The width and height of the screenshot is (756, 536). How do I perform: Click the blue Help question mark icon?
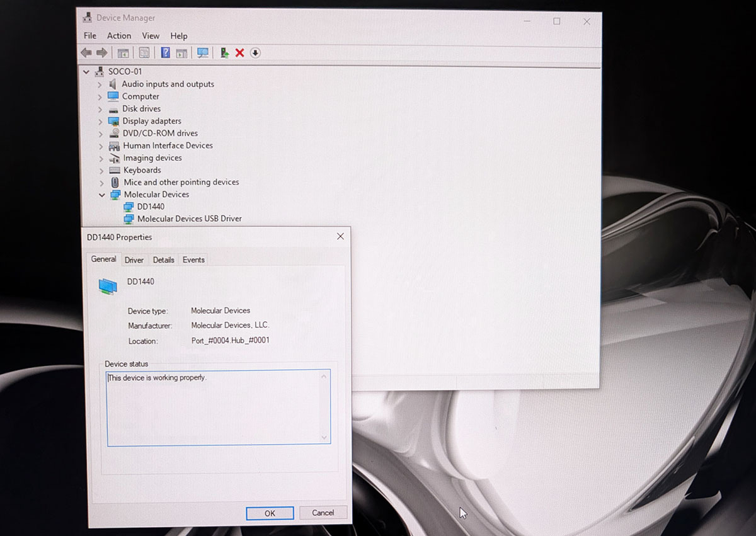point(165,53)
